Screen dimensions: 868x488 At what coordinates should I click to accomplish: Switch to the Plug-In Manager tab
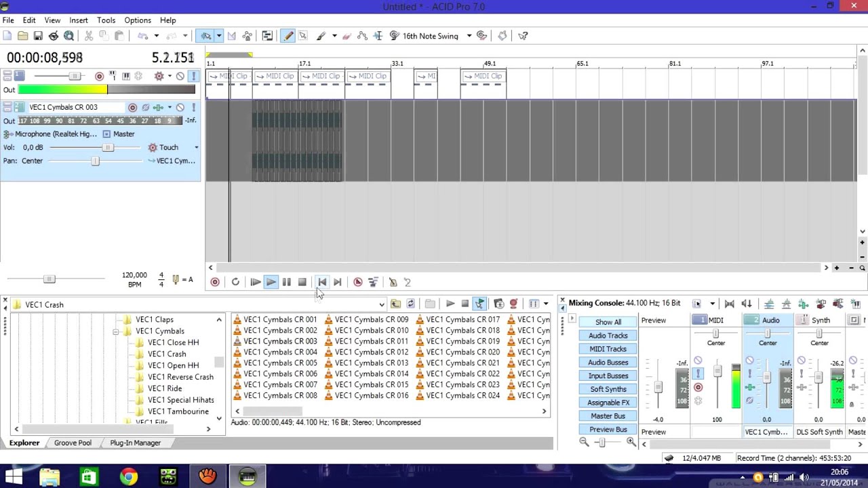pyautogui.click(x=136, y=443)
